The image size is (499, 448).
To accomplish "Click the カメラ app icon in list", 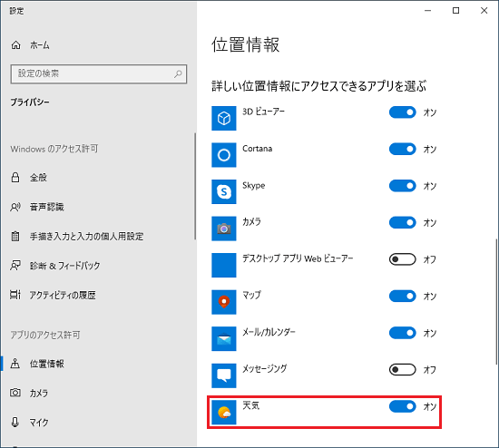I will pos(224,229).
